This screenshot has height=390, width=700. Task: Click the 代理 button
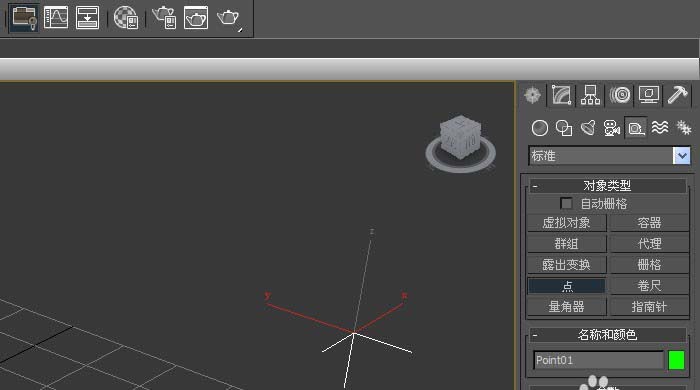point(649,244)
